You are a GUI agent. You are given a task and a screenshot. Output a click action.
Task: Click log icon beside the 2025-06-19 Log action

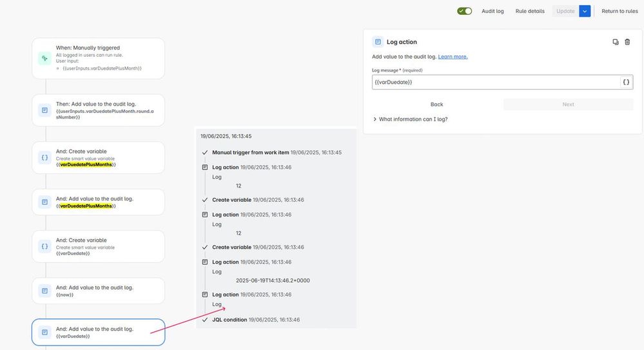[x=205, y=262]
